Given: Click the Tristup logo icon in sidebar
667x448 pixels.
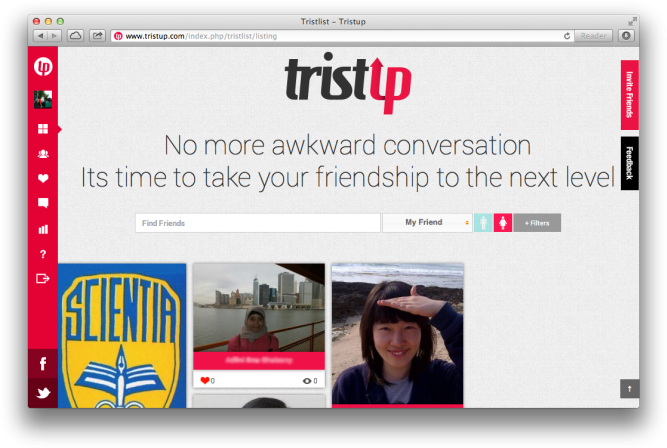Looking at the screenshot, I should point(43,66).
